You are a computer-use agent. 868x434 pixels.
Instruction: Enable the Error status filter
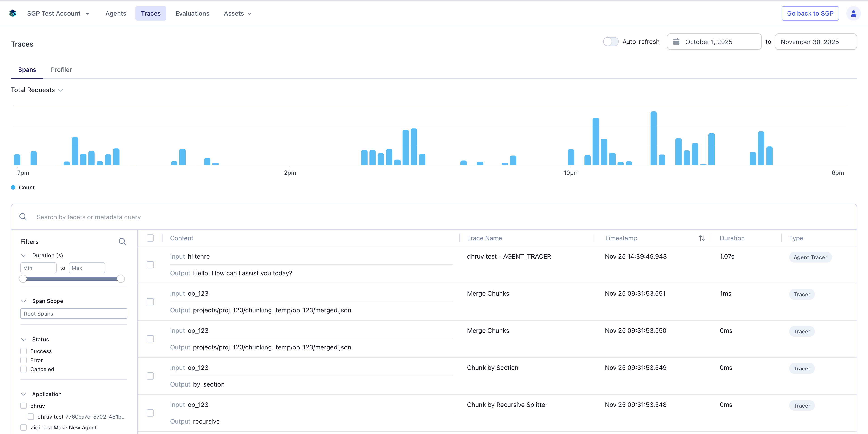pyautogui.click(x=24, y=360)
